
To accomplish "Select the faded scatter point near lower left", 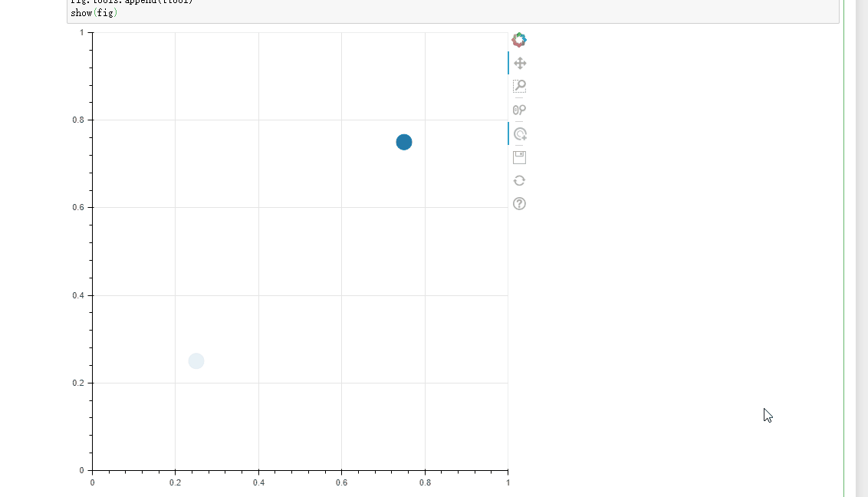I will click(196, 360).
